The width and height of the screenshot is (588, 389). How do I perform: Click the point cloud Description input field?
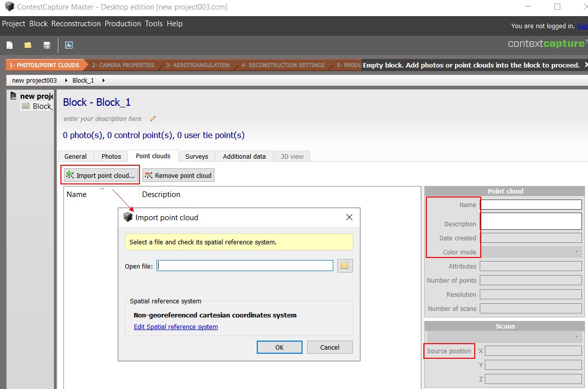[x=531, y=221]
